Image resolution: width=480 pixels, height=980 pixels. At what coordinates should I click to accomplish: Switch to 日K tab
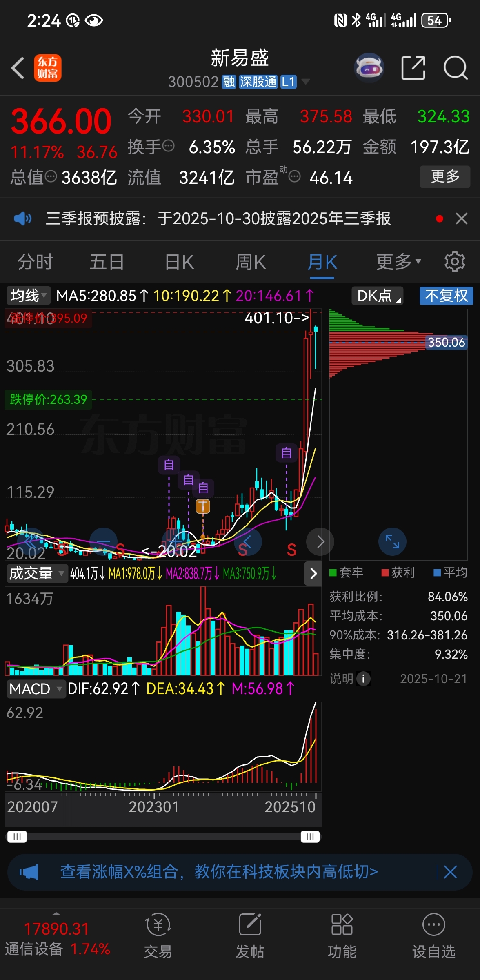tap(179, 262)
